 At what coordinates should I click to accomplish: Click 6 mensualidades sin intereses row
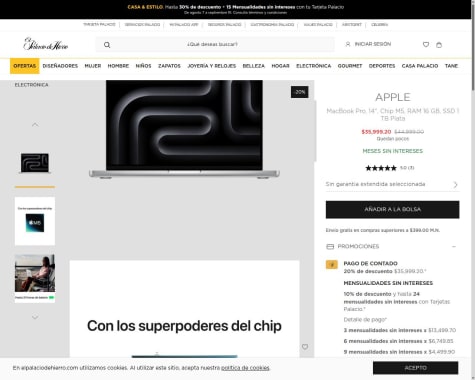coord(398,341)
